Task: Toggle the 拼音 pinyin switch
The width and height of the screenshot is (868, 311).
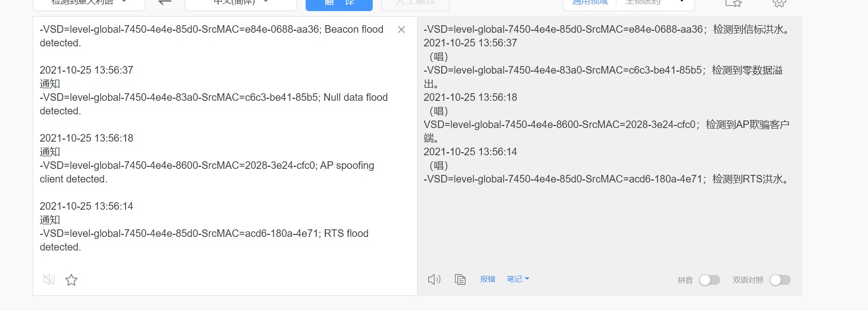Action: 709,280
